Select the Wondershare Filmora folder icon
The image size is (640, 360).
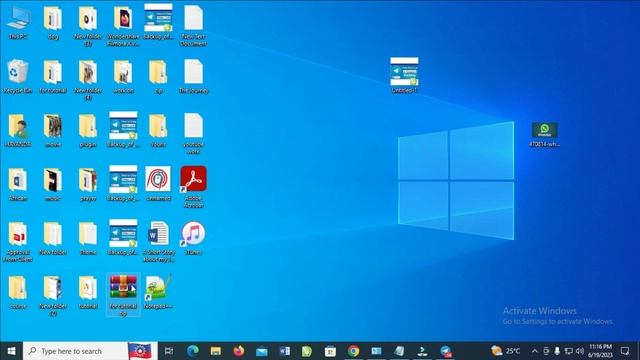click(123, 26)
